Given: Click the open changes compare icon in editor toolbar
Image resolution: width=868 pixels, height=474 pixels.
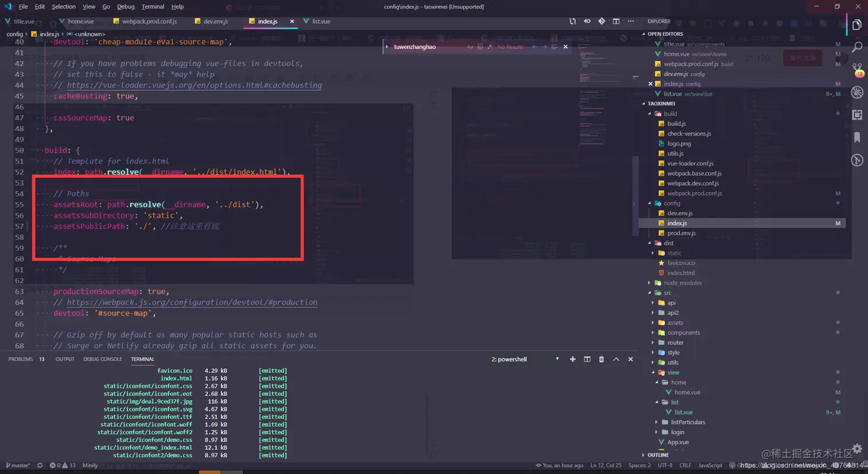Looking at the screenshot, I should [x=572, y=21].
